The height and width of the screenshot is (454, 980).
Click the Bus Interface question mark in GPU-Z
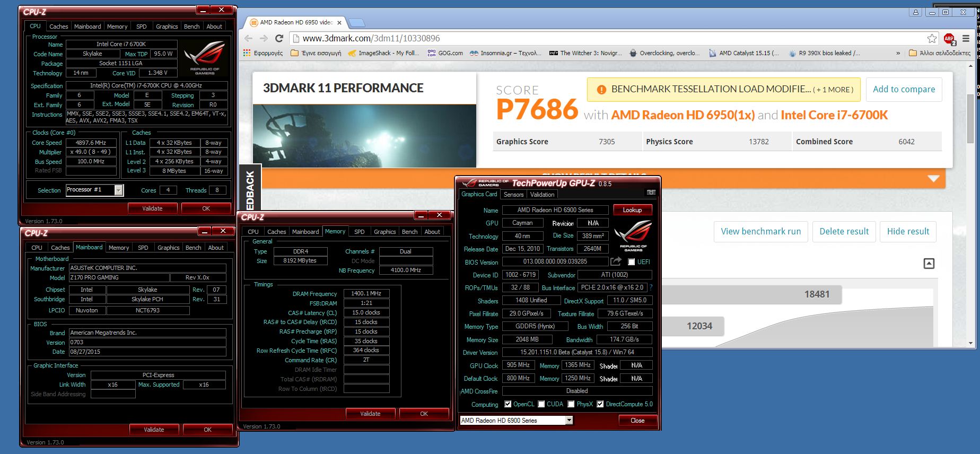651,287
